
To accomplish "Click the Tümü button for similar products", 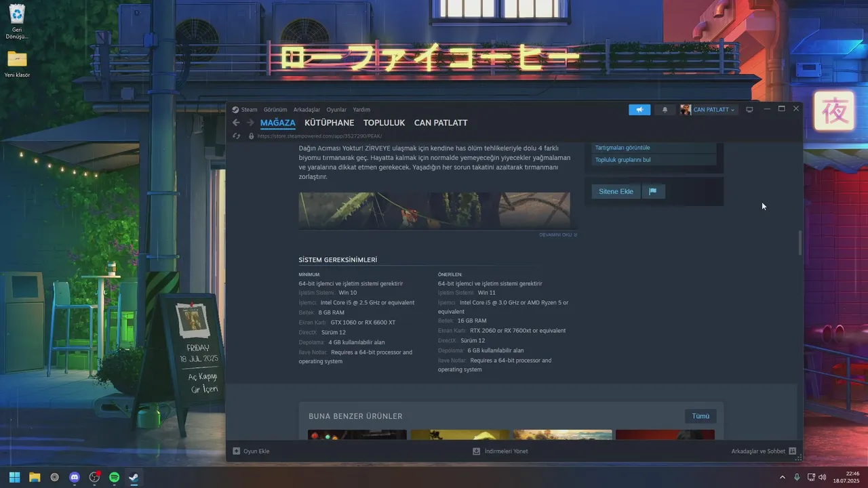I will point(701,416).
